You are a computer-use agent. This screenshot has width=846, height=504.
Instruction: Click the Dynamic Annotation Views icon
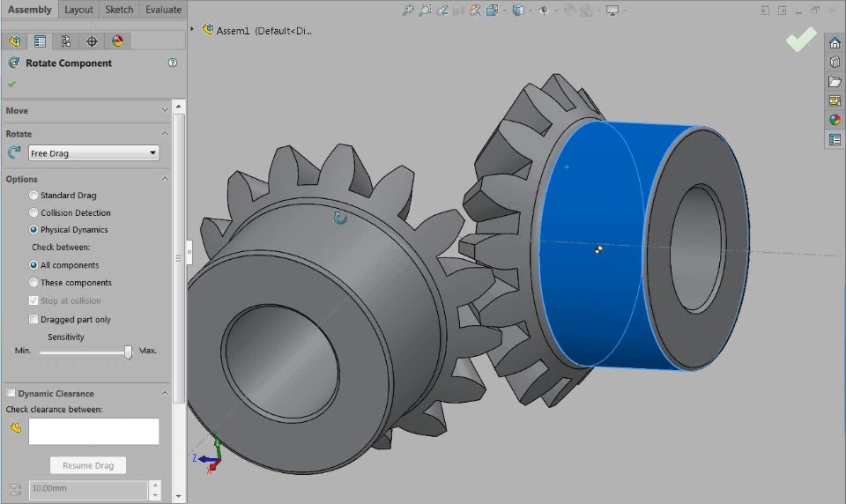[x=475, y=11]
